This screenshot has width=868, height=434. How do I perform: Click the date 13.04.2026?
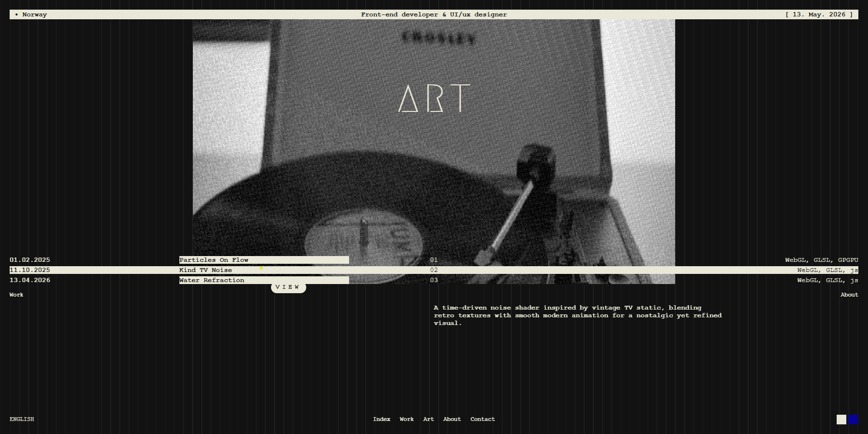click(x=30, y=280)
